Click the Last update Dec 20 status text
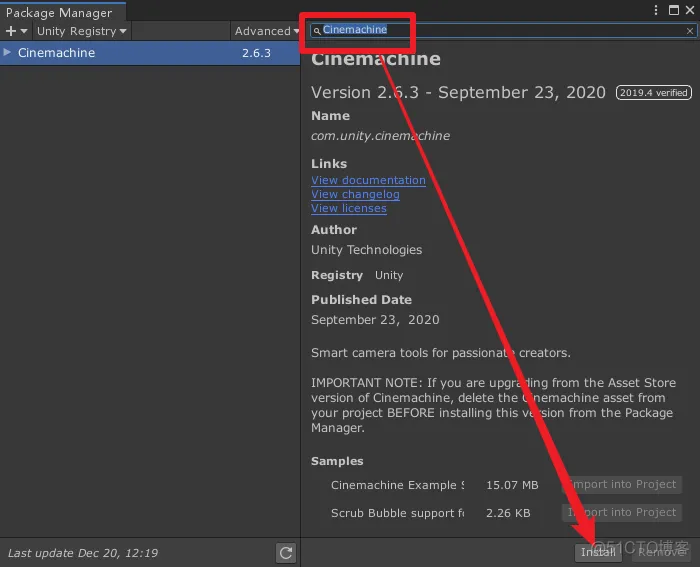Screen dimensions: 700x567 coord(83,553)
